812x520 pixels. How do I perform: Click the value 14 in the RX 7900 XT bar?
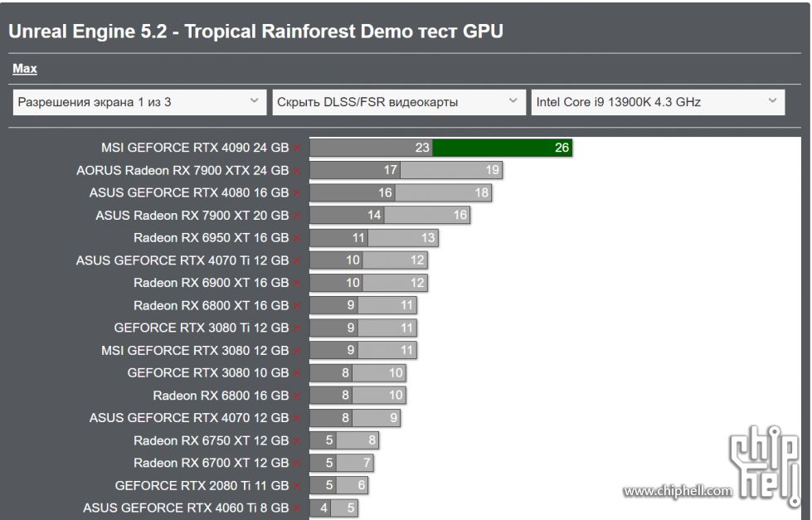pos(374,215)
